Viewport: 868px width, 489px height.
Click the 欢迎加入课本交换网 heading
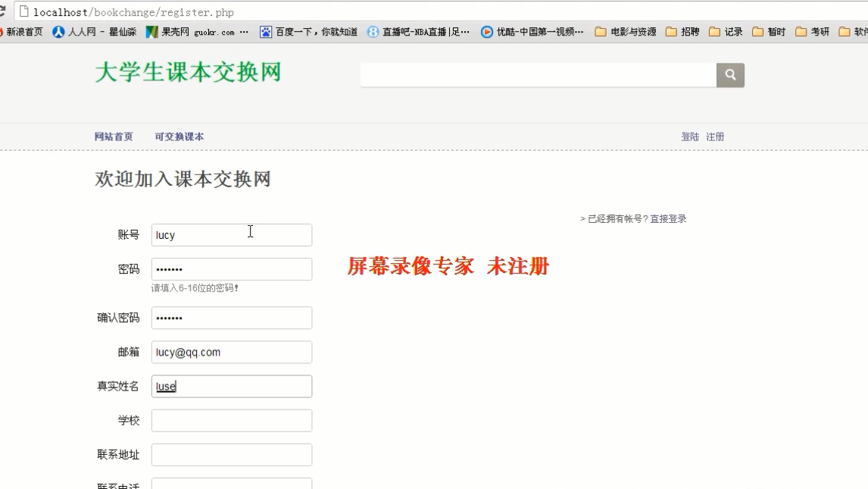pyautogui.click(x=183, y=179)
